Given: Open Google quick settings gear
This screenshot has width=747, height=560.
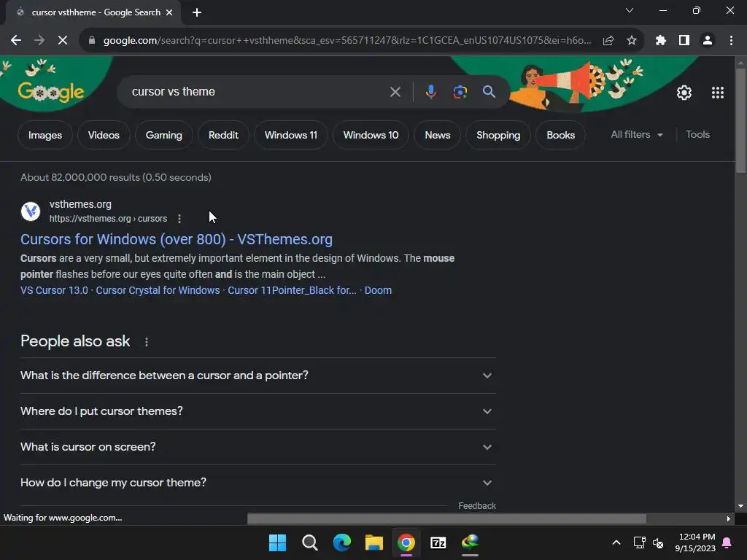Looking at the screenshot, I should (x=684, y=93).
